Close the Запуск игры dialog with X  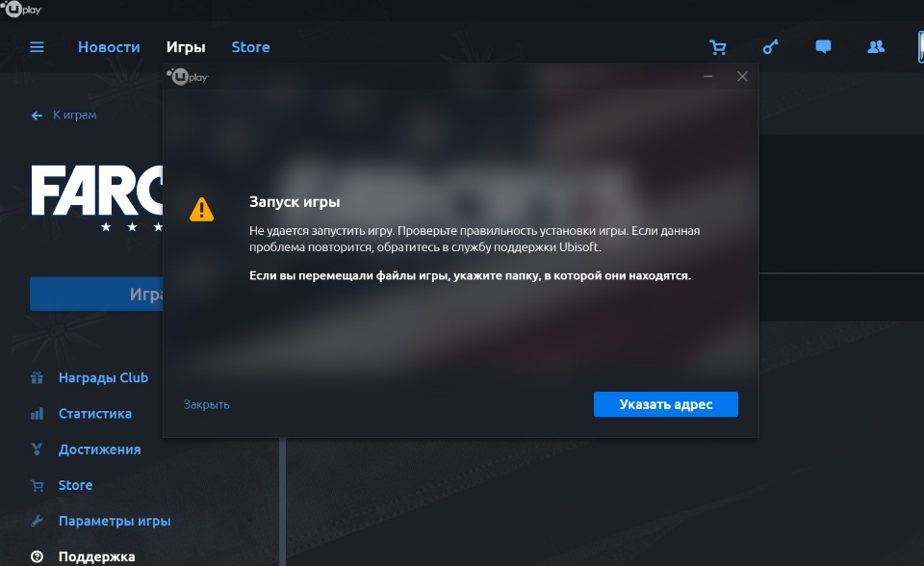coord(742,77)
